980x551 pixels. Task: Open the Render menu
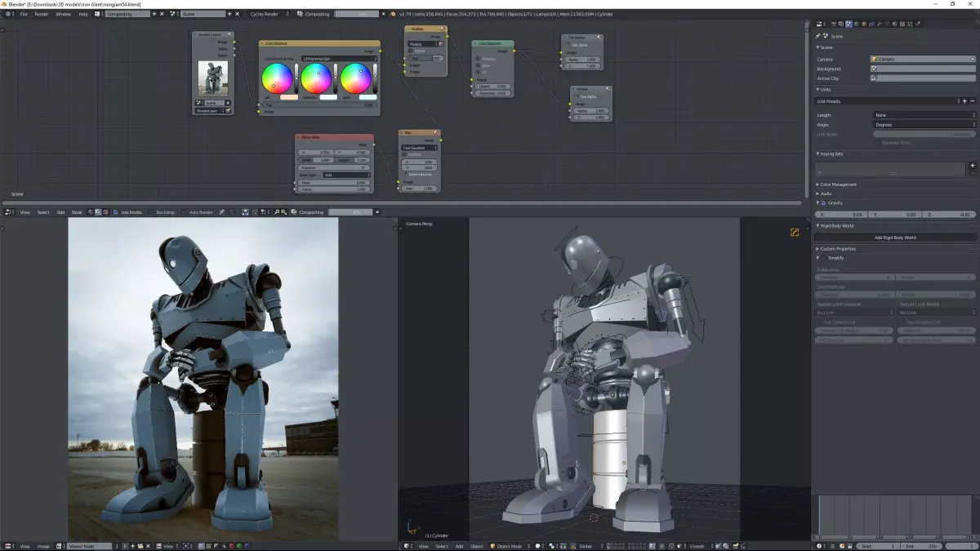[41, 14]
